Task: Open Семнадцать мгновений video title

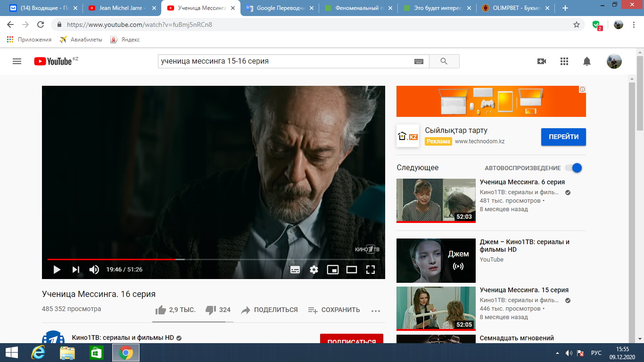Action: coord(517,338)
